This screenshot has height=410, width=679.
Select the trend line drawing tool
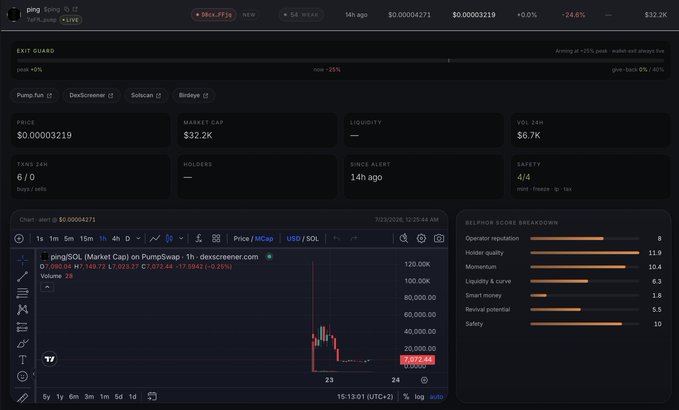pyautogui.click(x=23, y=276)
